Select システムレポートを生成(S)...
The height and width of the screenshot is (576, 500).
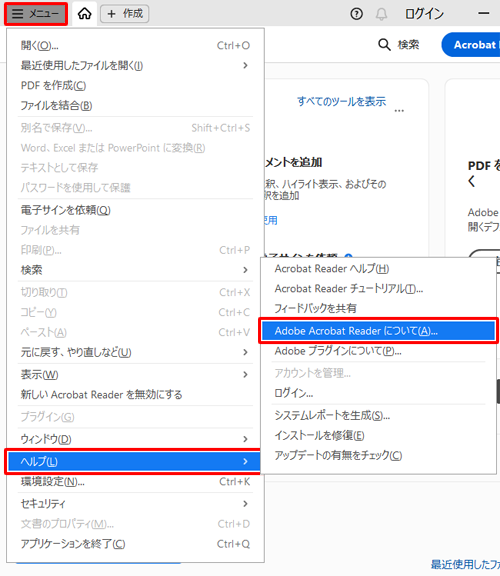coord(378,415)
